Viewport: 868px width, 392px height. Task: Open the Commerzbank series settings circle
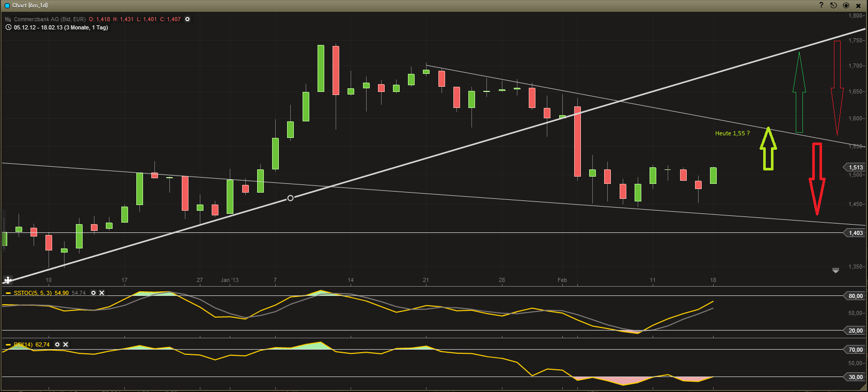187,19
